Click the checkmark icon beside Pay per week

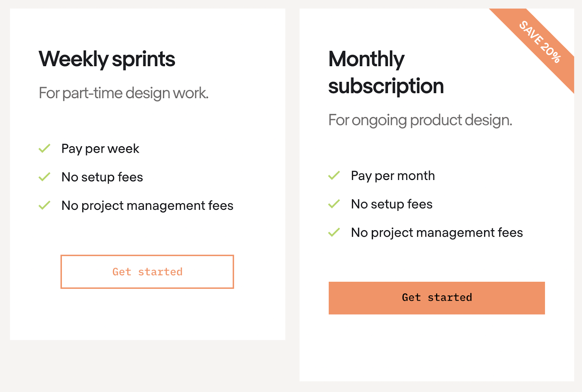point(44,148)
